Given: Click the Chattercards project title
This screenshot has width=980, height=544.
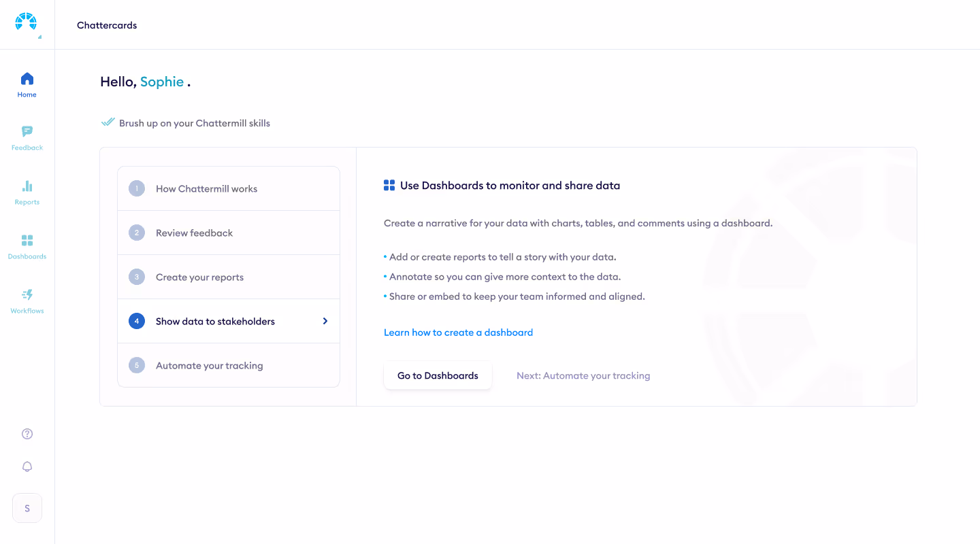Looking at the screenshot, I should [x=107, y=25].
